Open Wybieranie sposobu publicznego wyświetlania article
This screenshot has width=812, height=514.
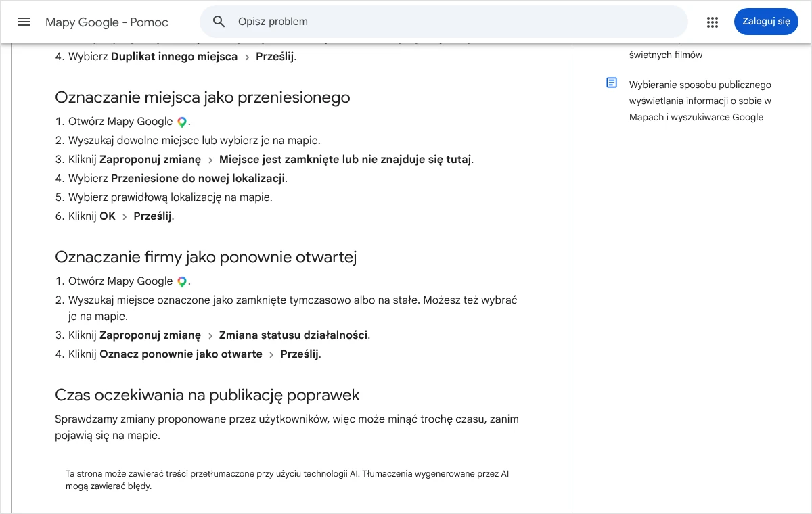coord(700,101)
